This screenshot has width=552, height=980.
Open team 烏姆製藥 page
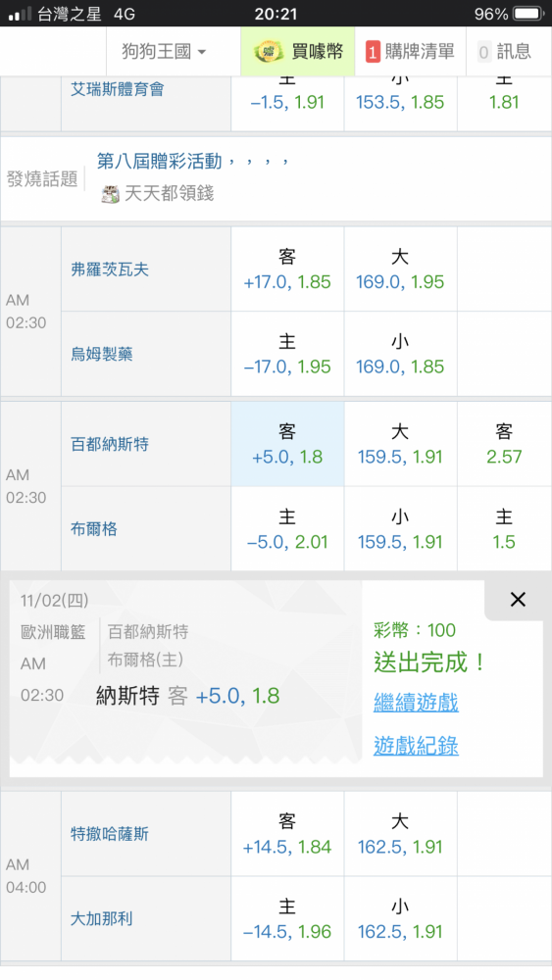101,355
